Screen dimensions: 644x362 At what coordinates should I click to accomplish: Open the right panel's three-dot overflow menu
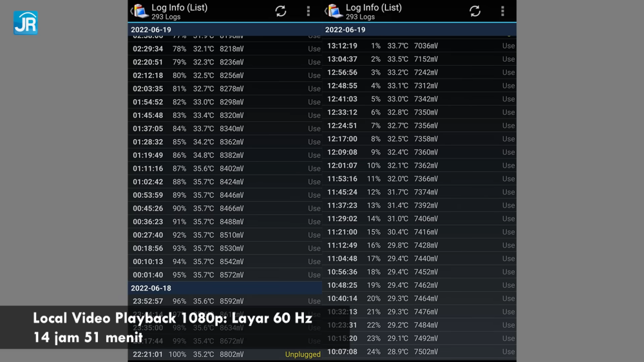coord(503,11)
